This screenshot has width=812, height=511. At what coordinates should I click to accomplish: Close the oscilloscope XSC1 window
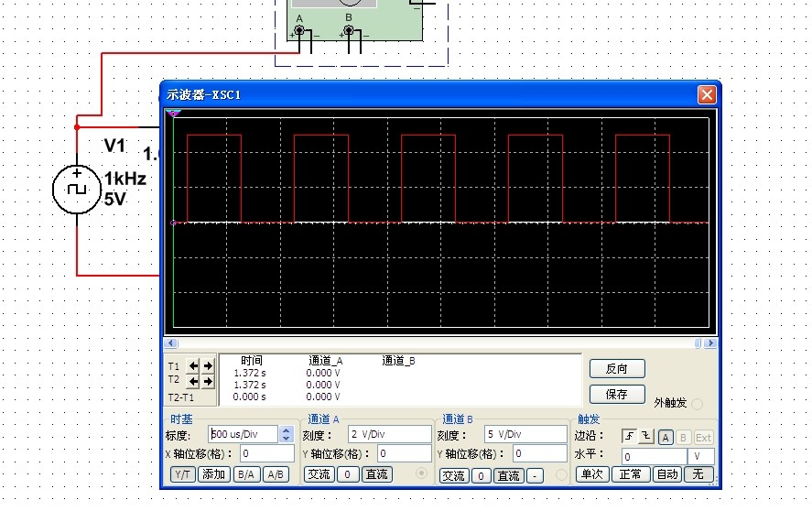(706, 94)
